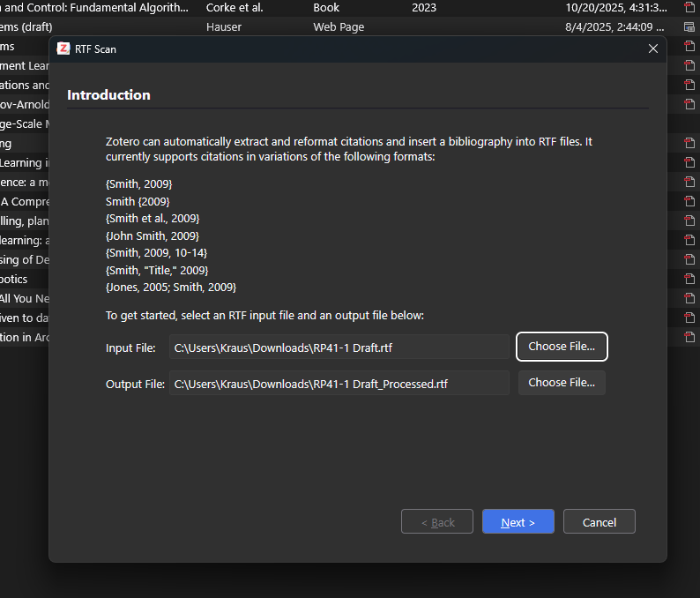The image size is (700, 598).
Task: Choose File for the Output File field
Action: [x=562, y=383]
